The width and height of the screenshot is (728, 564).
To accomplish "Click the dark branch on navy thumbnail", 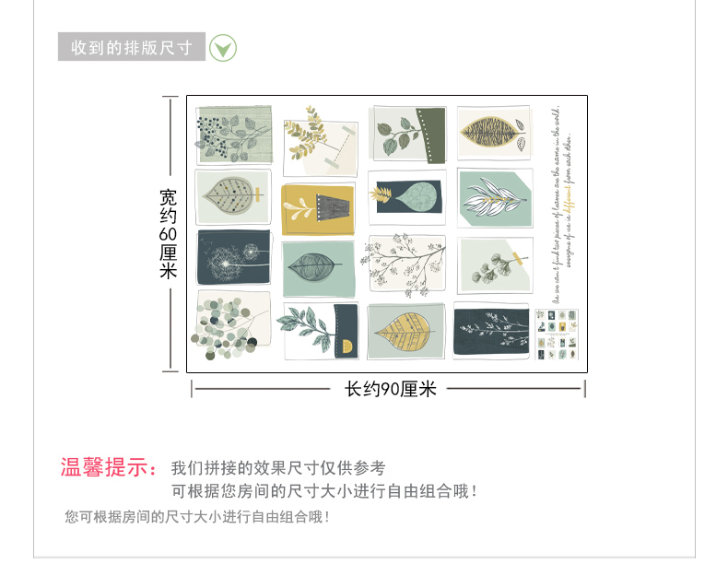I will tap(491, 330).
